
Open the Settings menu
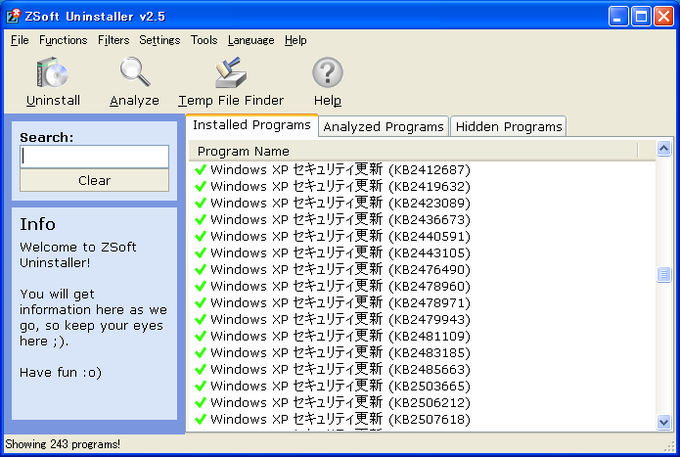tap(159, 40)
